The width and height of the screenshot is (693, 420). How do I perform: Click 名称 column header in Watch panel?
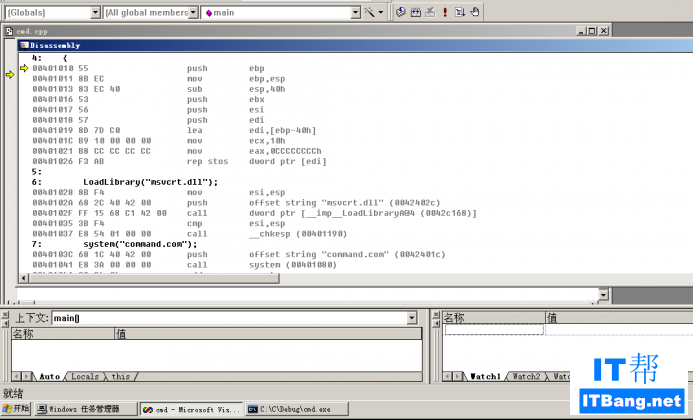tap(494, 317)
